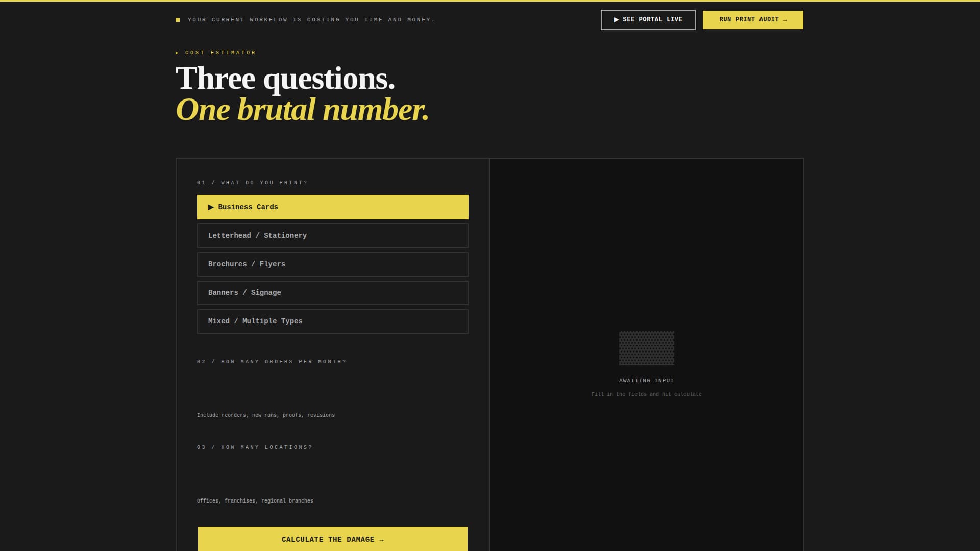Select Banners / Signage print type
This screenshot has width=980, height=551.
(x=333, y=293)
